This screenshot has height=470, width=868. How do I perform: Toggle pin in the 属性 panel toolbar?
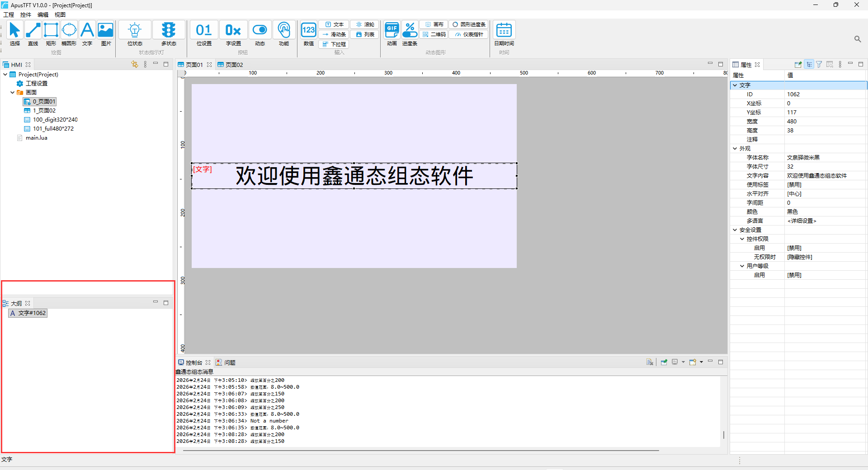click(x=798, y=65)
